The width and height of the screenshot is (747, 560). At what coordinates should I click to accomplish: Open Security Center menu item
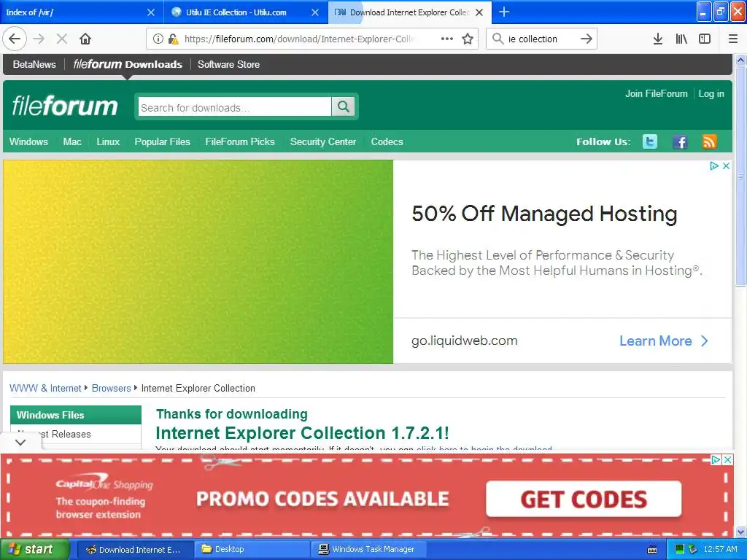[x=323, y=142]
